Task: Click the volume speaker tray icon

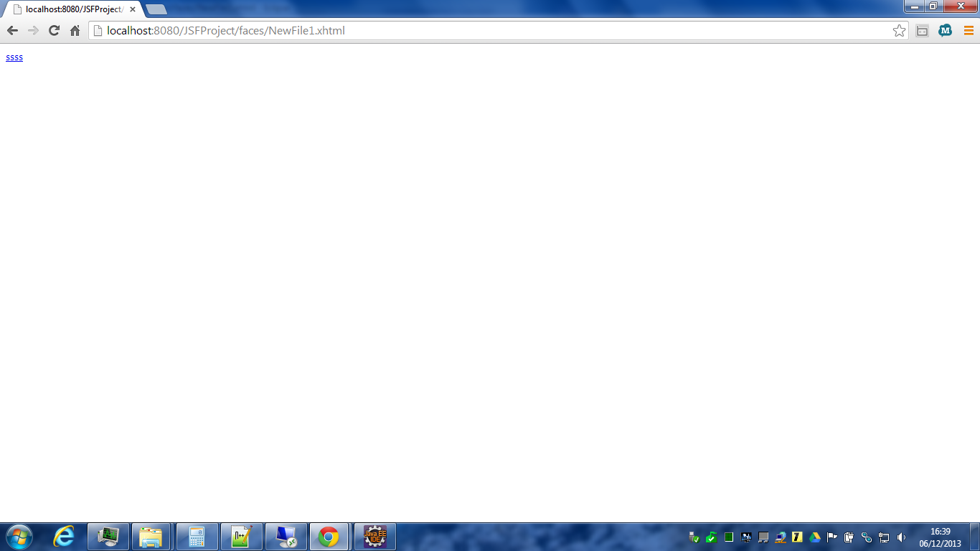Action: click(901, 537)
